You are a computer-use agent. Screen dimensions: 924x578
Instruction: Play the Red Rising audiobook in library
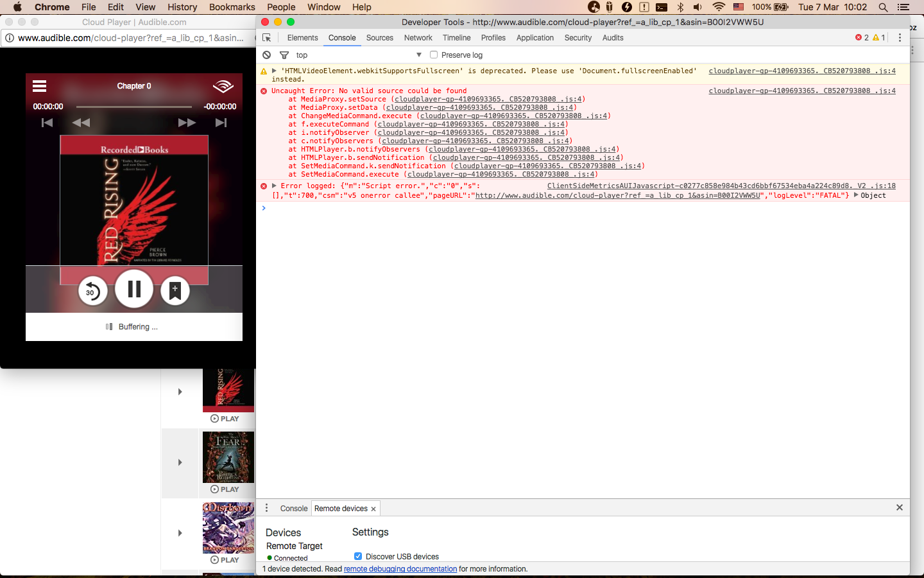[x=225, y=419]
